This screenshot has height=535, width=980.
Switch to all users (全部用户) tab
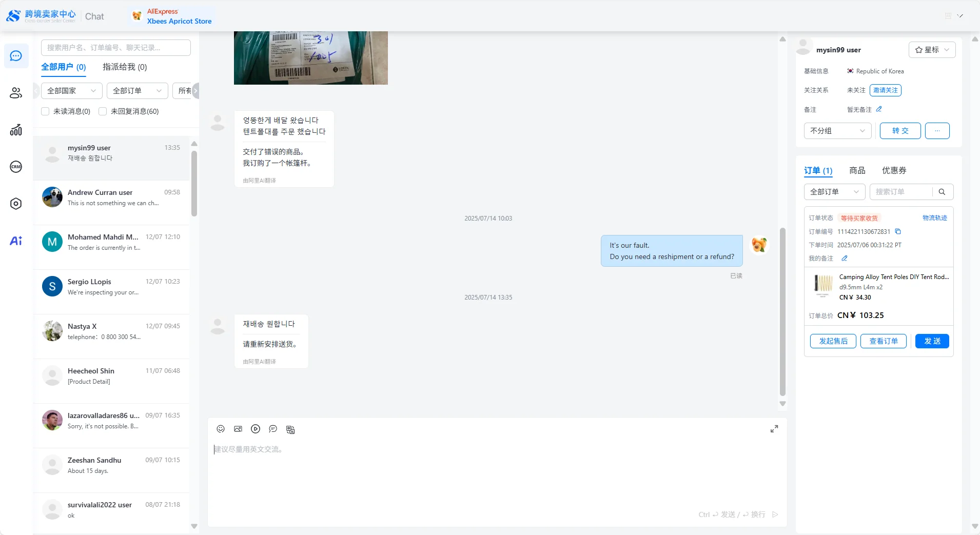pos(64,67)
